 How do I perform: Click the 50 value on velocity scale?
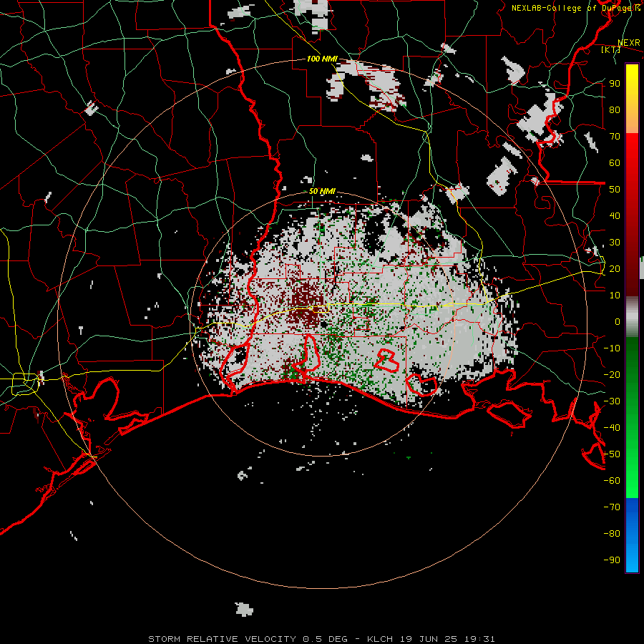615,190
